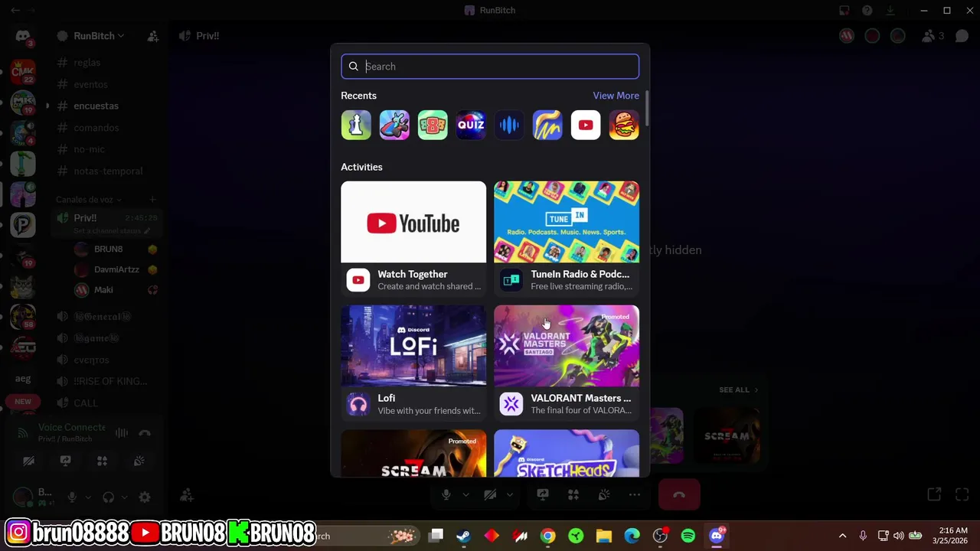
Task: Open the call member list showing 3
Action: (x=933, y=36)
